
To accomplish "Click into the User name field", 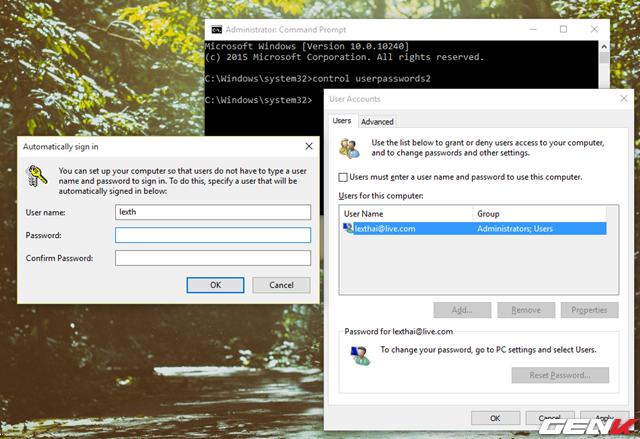I will pos(213,212).
